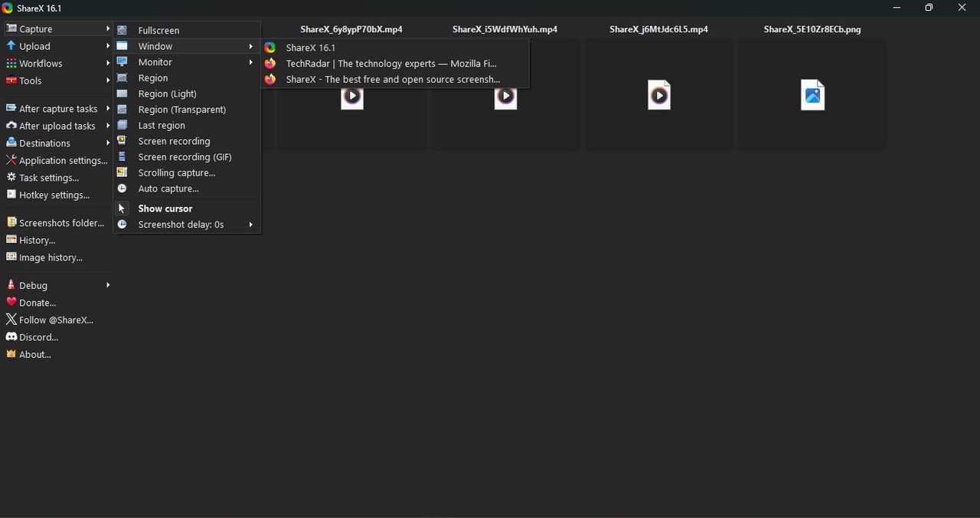Screen dimensions: 980x518
Task: Click the Hotkey settings icon
Action: click(x=11, y=195)
